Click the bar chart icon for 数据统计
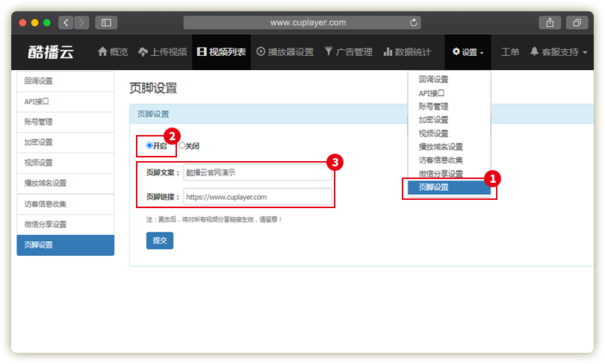The height and width of the screenshot is (364, 605). (388, 52)
